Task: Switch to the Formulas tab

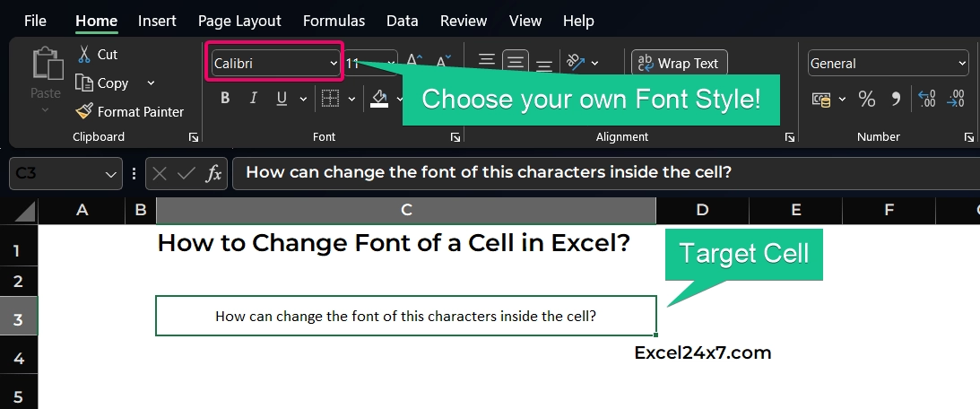Action: click(x=334, y=21)
